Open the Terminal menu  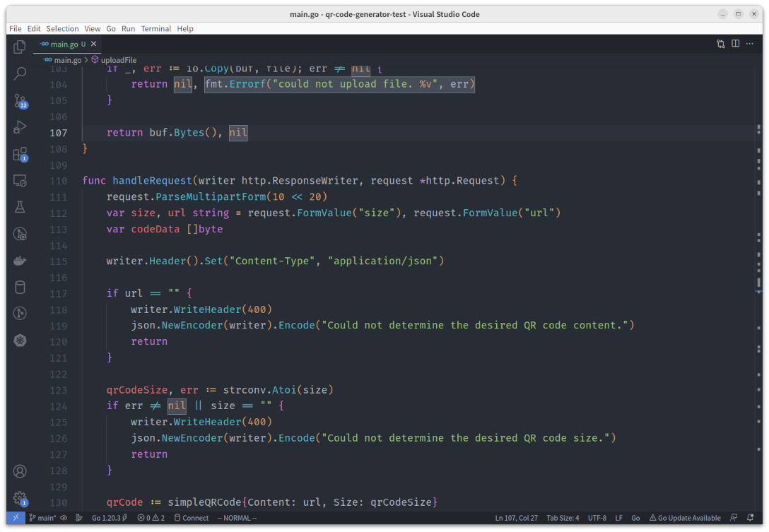pos(156,28)
